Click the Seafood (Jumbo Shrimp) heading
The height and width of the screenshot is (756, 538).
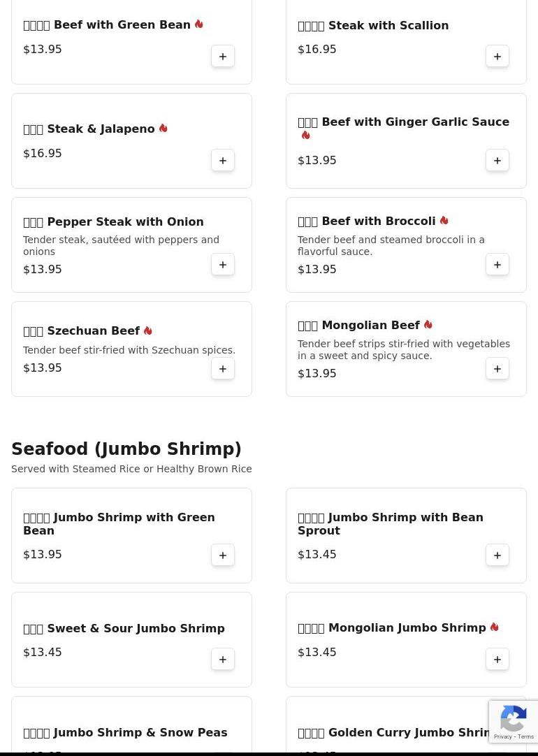point(126,449)
